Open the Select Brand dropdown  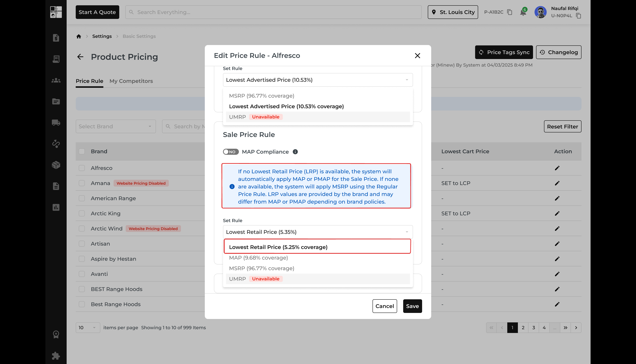tap(116, 126)
